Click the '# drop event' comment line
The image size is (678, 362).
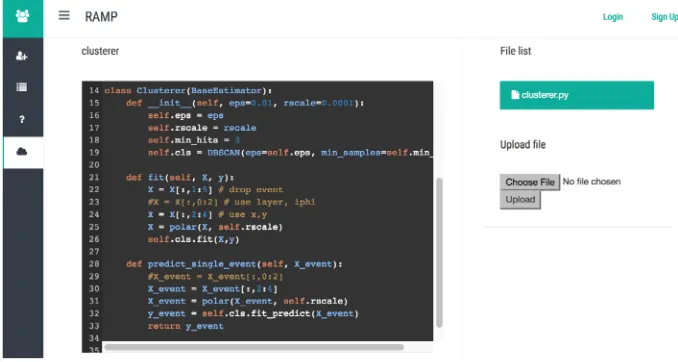click(215, 189)
